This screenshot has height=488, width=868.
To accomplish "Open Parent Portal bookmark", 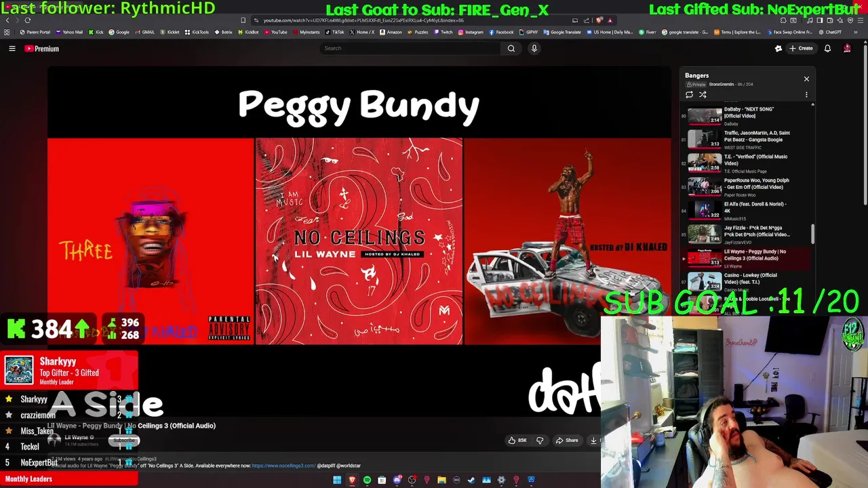I will [x=35, y=32].
